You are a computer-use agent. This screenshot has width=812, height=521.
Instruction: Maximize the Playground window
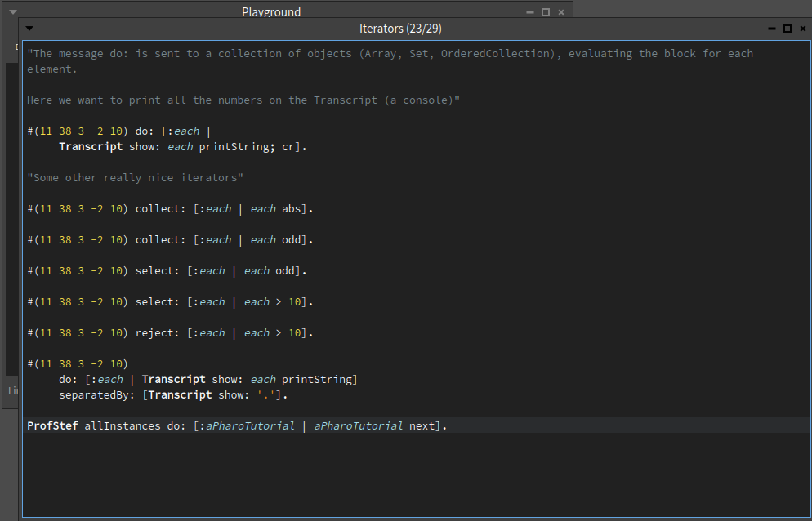pyautogui.click(x=546, y=12)
